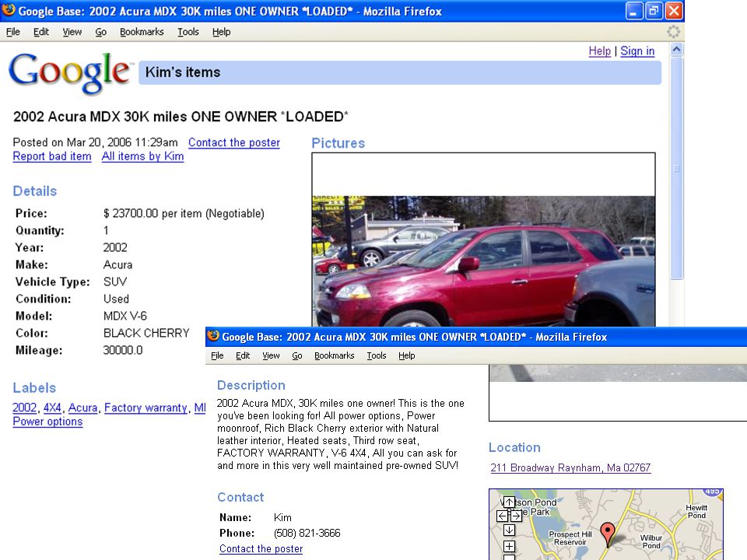
Task: Open All items by Kim link
Action: [142, 156]
